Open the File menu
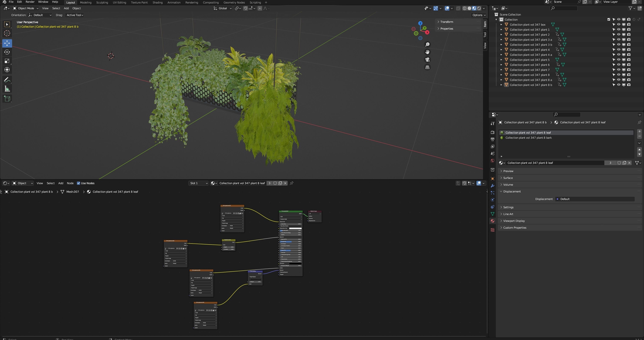 (x=11, y=2)
